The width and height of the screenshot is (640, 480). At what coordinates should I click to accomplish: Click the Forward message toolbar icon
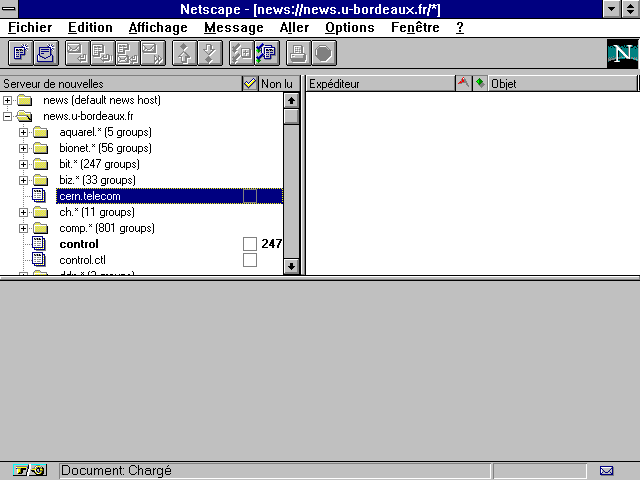[x=153, y=53]
